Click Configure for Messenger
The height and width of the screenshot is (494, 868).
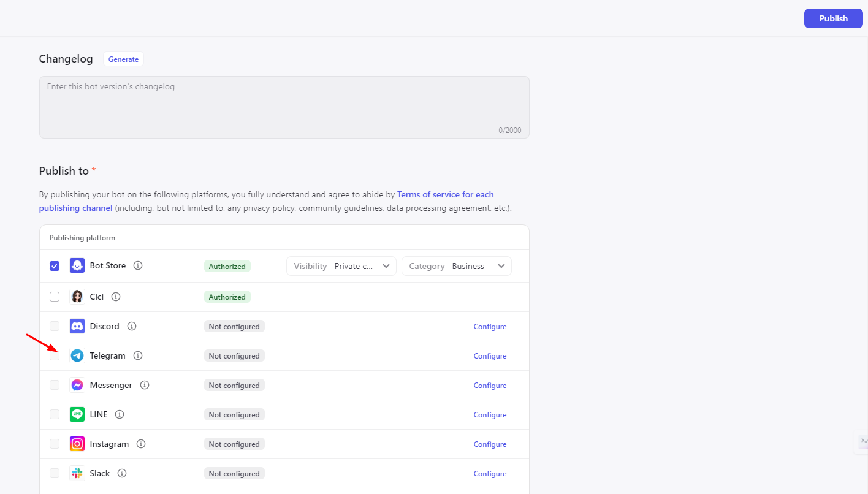pyautogui.click(x=490, y=386)
